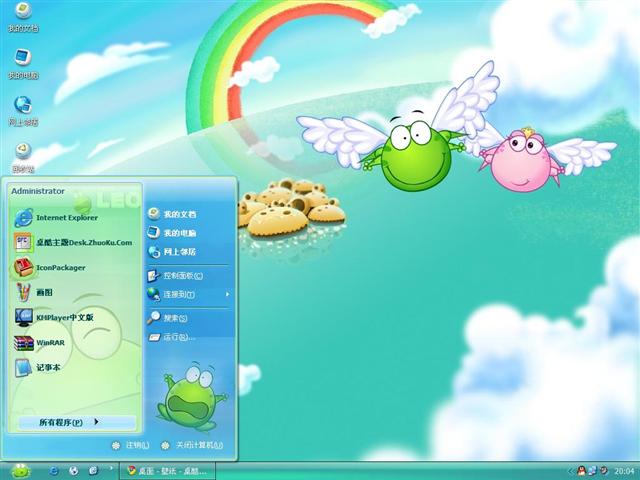The image size is (640, 480).
Task: Open 控制面板(C) control panel
Action: tap(175, 276)
